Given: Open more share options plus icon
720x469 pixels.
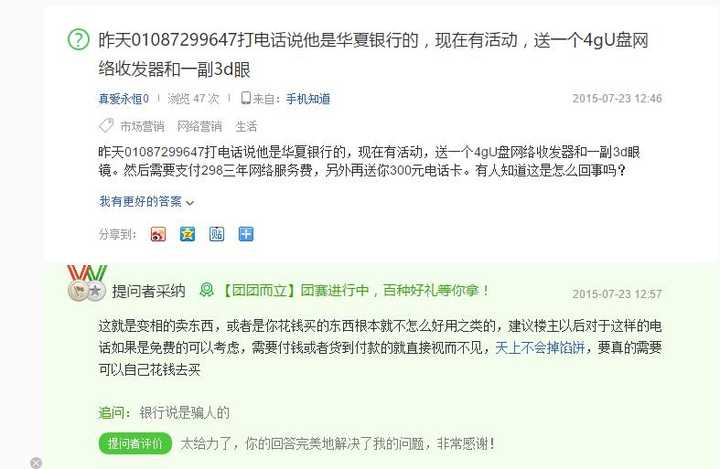Looking at the screenshot, I should click(246, 234).
